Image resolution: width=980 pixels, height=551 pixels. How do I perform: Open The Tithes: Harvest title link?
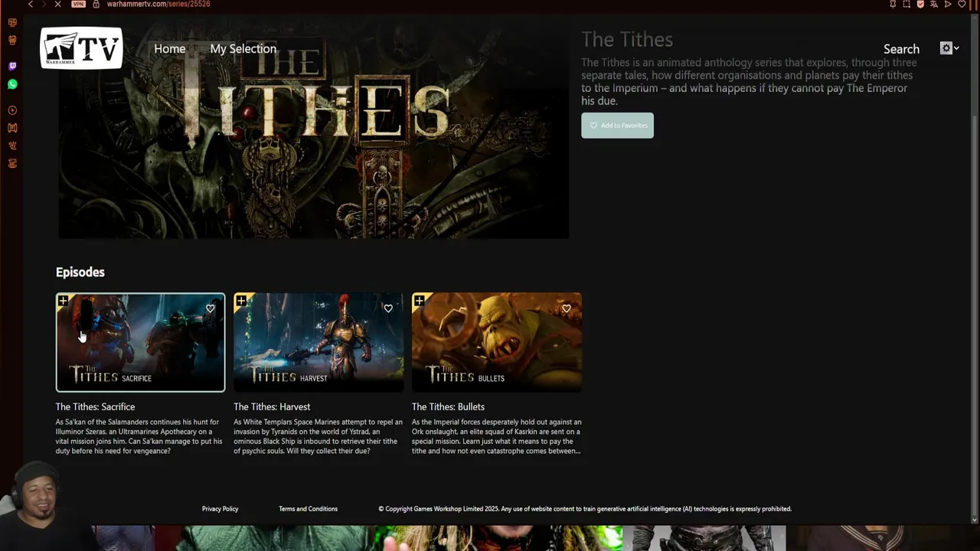click(x=272, y=407)
